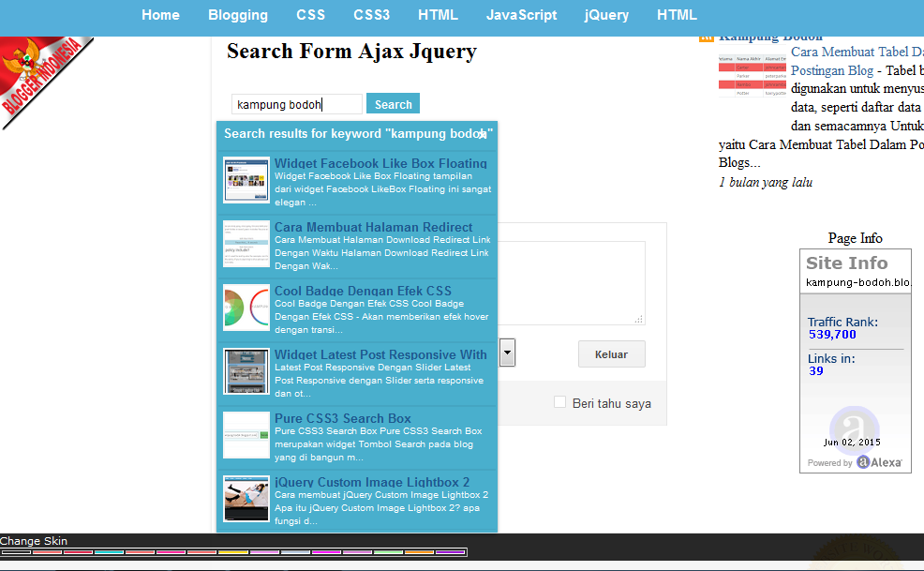The height and width of the screenshot is (571, 924).
Task: Open the jQuery Custom Image Lightbox thumbnail
Action: [246, 499]
